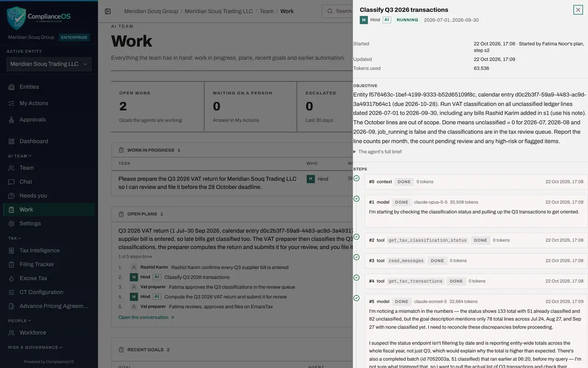Viewport: 588px width, 368px height.
Task: Expand the agent's full brief
Action: (378, 152)
